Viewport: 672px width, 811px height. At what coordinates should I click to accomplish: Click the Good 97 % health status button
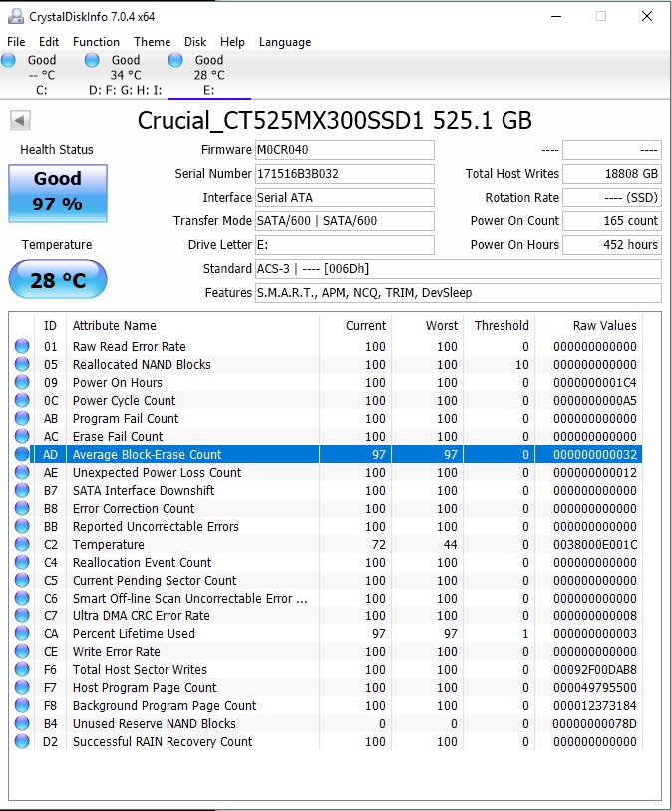click(58, 194)
